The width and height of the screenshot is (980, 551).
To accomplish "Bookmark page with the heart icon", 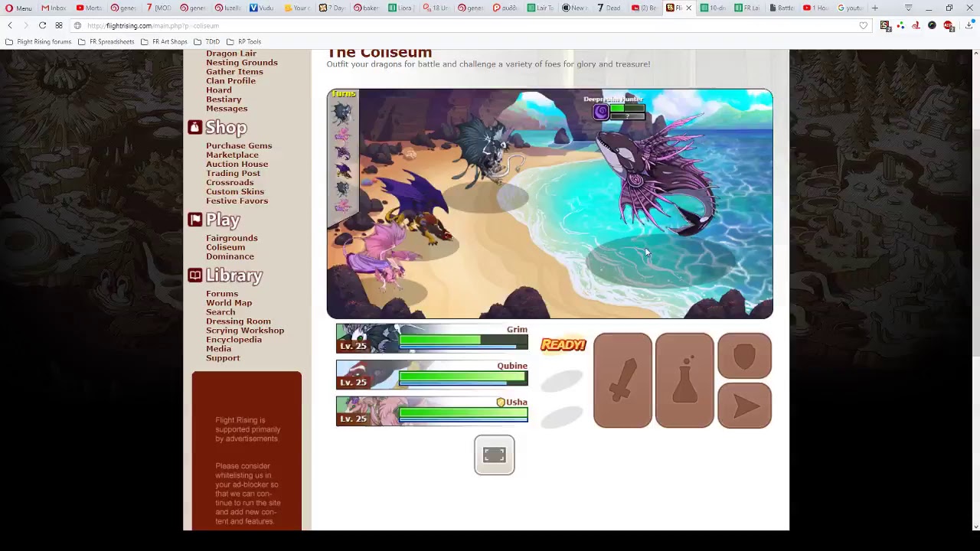I will 864,25.
